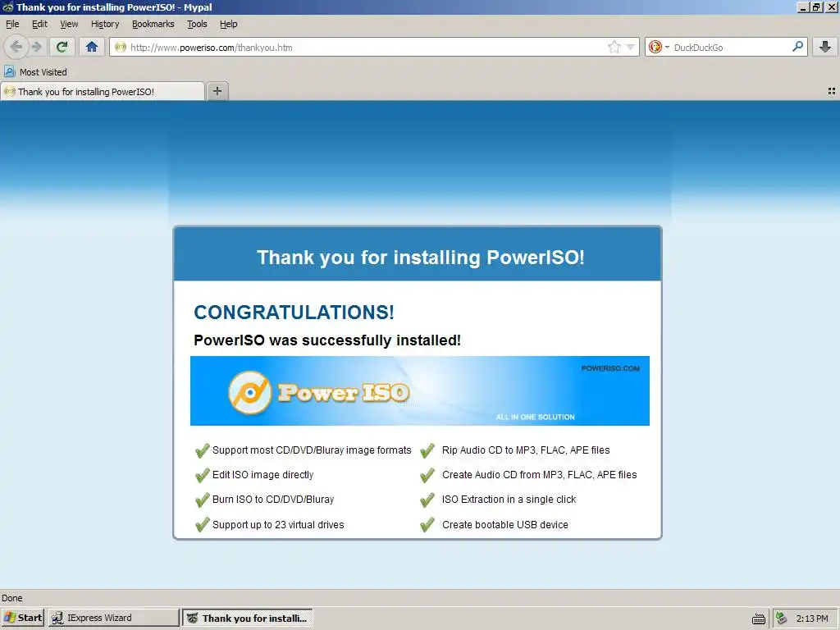Viewport: 840px width, 630px height.
Task: Restore the Mypal browser window size
Action: pos(816,7)
